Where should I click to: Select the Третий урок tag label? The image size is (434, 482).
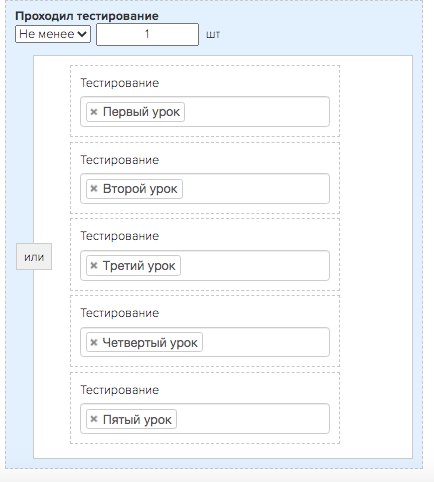pos(139,266)
